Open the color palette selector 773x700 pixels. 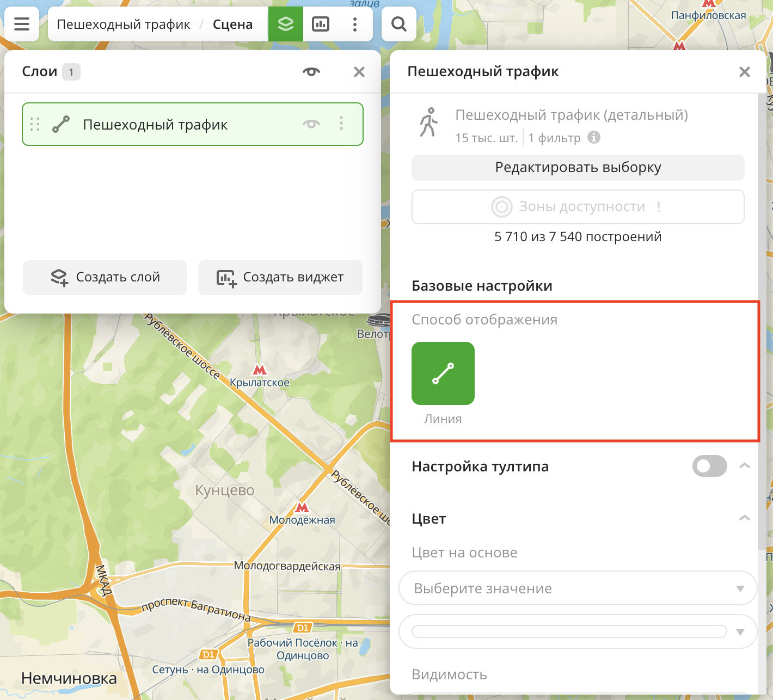click(578, 631)
